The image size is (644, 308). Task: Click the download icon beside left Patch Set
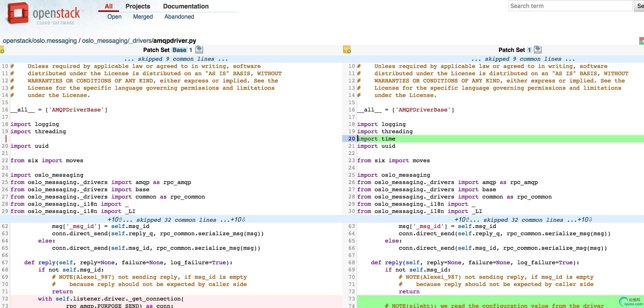pyautogui.click(x=199, y=50)
